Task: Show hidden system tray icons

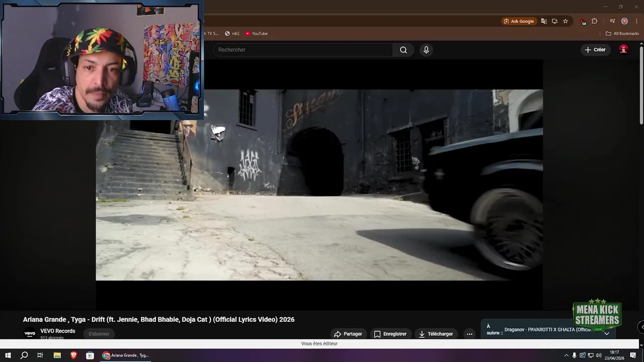Action: [x=566, y=355]
